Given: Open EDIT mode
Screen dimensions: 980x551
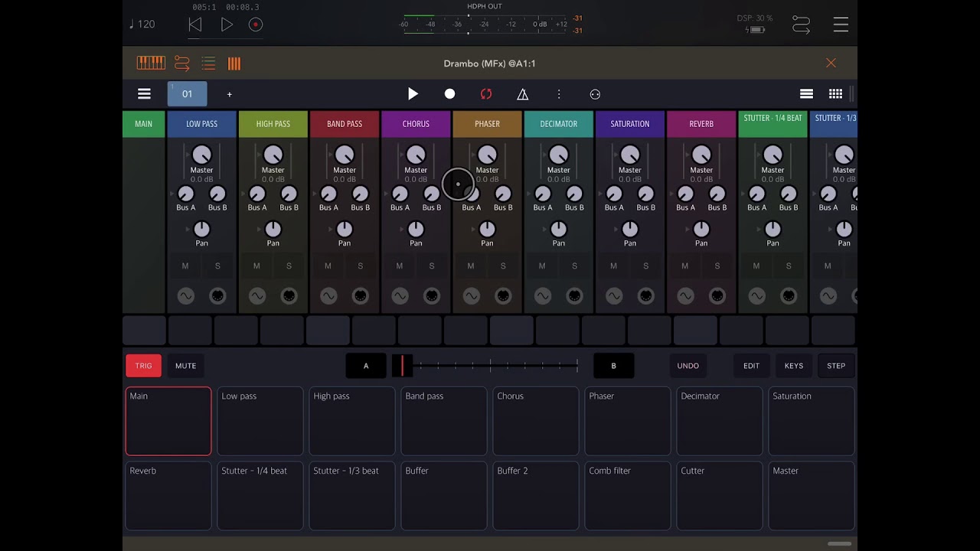Looking at the screenshot, I should coord(752,366).
